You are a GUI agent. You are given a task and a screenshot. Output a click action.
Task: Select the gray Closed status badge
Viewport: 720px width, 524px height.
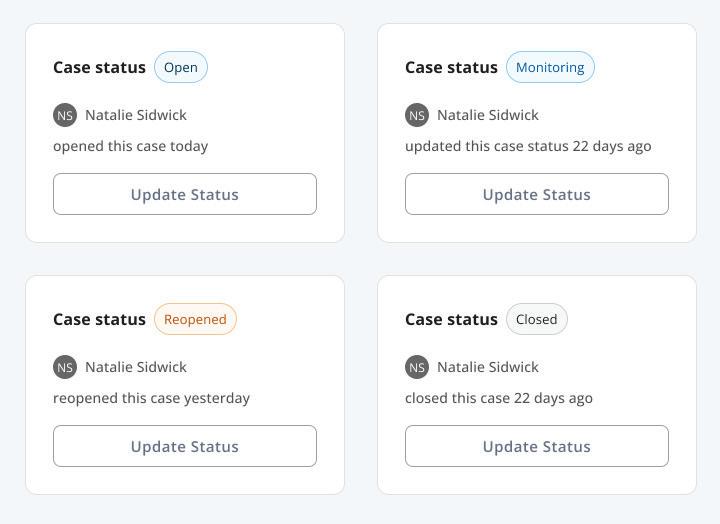[537, 319]
